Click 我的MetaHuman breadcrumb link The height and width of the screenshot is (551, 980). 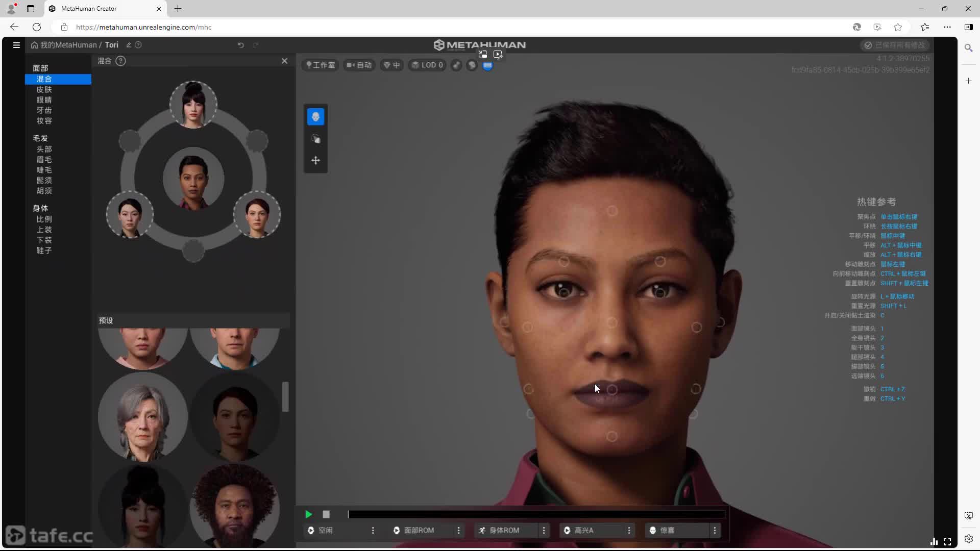click(68, 45)
